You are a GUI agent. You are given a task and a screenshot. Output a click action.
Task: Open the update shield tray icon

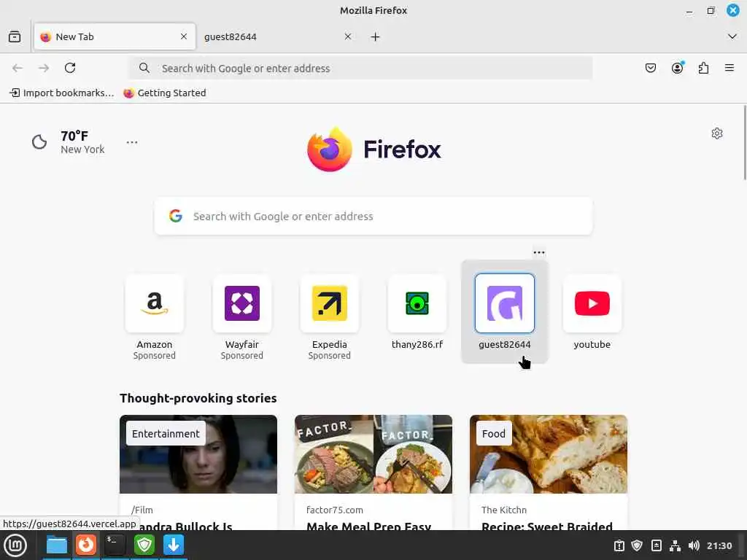pos(637,545)
